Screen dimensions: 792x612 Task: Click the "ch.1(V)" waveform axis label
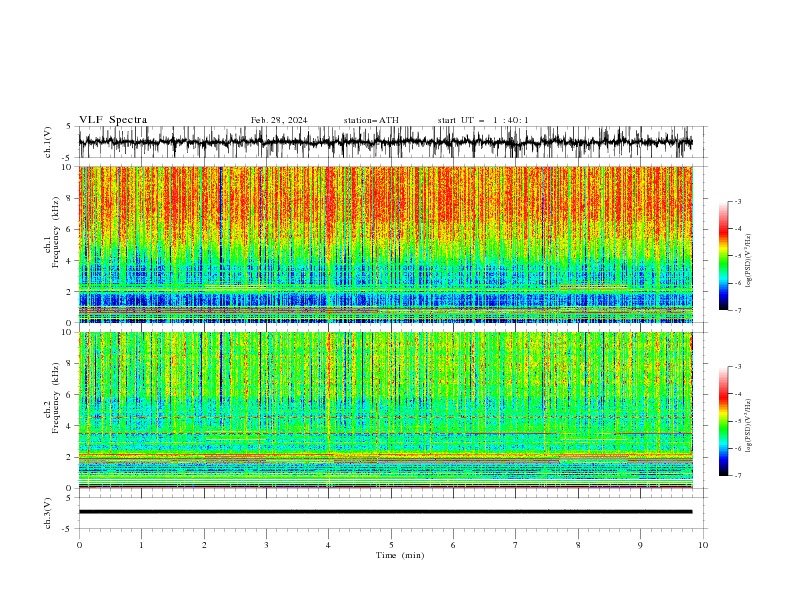click(x=48, y=142)
